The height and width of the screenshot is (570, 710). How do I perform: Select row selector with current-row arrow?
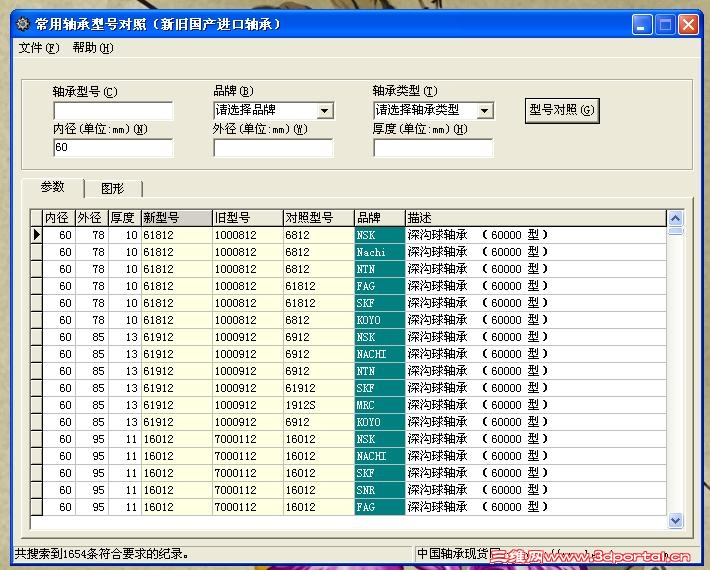tap(36, 235)
